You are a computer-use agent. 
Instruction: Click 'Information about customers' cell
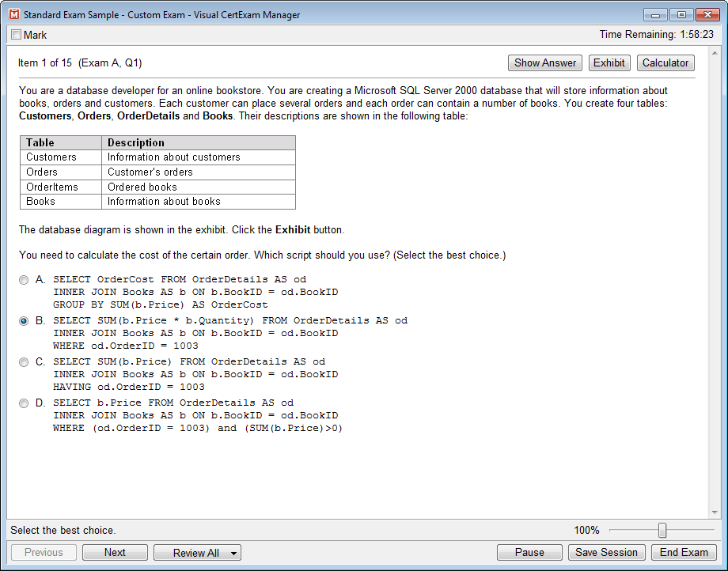(x=199, y=157)
